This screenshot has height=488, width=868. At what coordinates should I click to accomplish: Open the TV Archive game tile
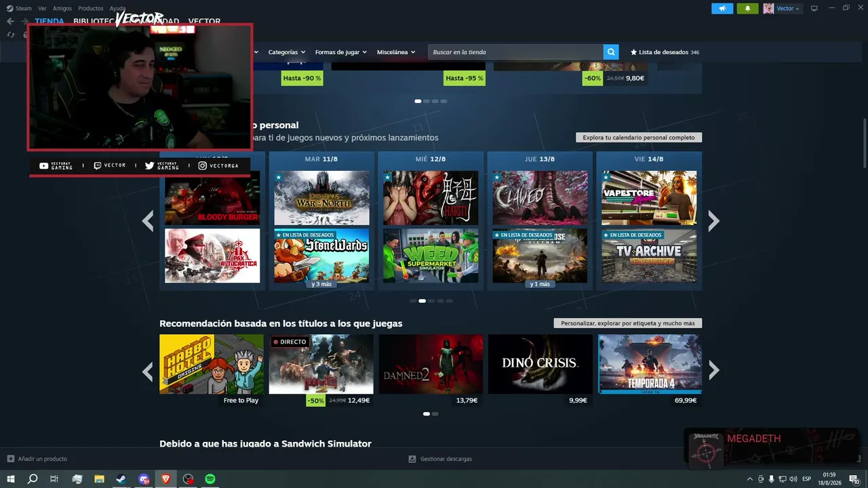649,256
